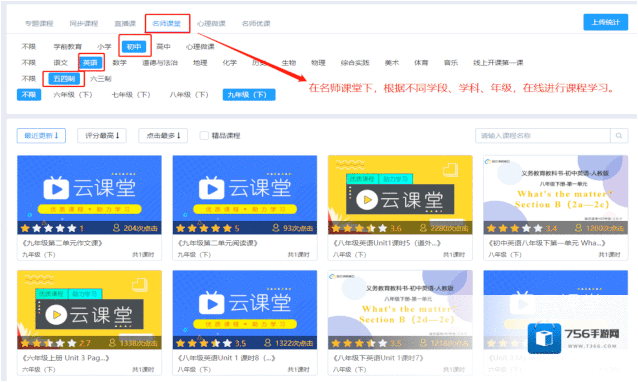Screen dimensions: 638x382
Task: Go to the 名师优课 tab
Action: pyautogui.click(x=256, y=24)
